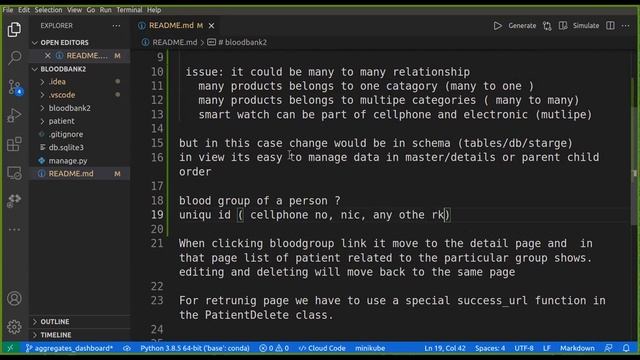Click the Simulate button

[x=586, y=26]
